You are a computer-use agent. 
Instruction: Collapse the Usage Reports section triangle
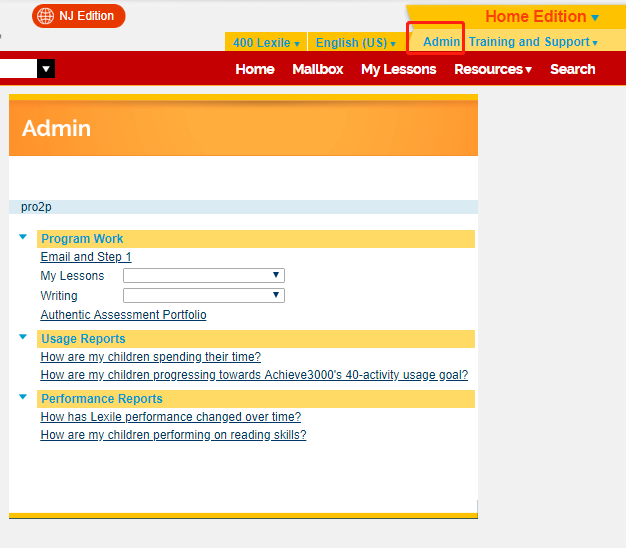coord(23,337)
